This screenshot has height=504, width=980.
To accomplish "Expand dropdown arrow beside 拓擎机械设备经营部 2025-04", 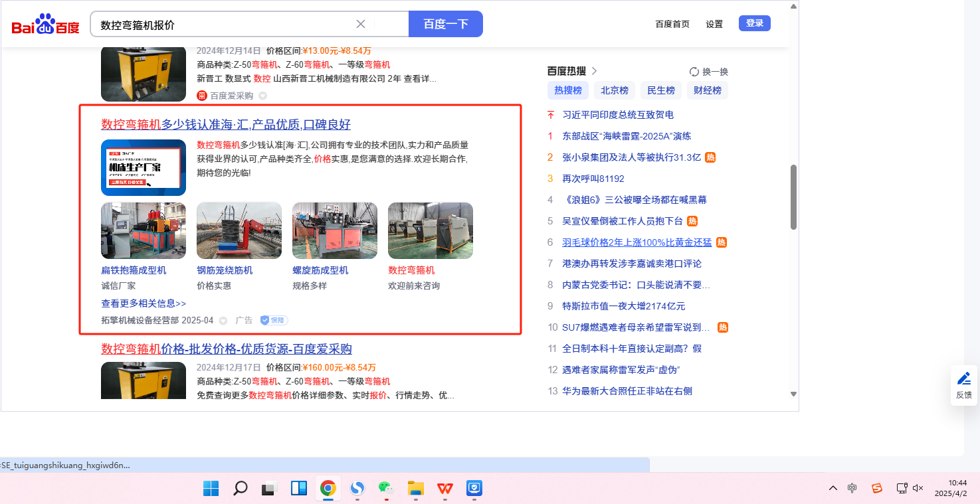I will (223, 321).
